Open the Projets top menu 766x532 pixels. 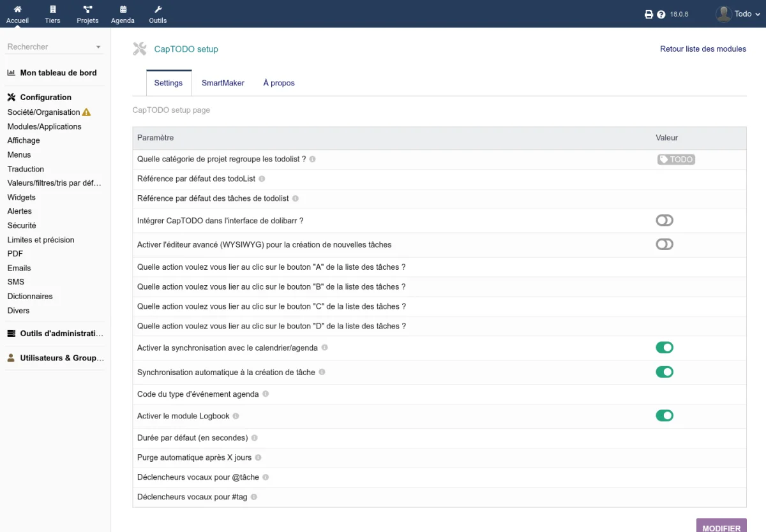coord(87,14)
